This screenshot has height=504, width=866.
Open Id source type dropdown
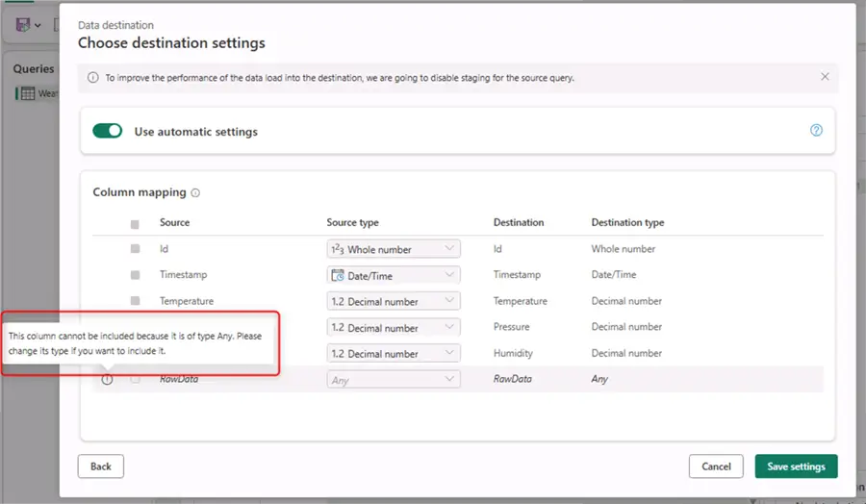tap(394, 249)
